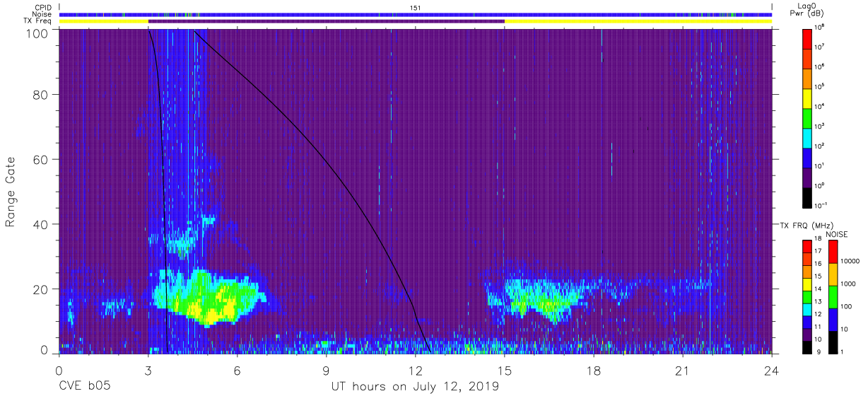
Task: Click the NOISE legend title
Action: tap(836, 234)
